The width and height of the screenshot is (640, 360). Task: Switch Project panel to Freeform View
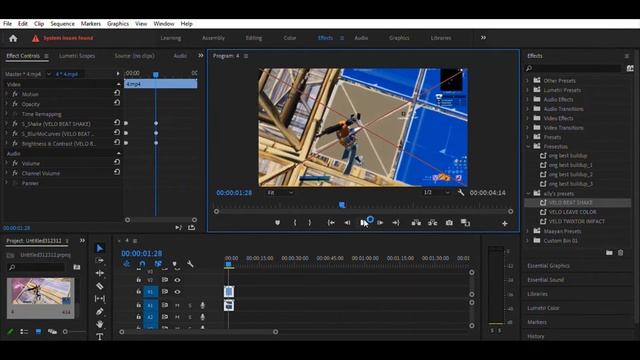click(x=52, y=332)
